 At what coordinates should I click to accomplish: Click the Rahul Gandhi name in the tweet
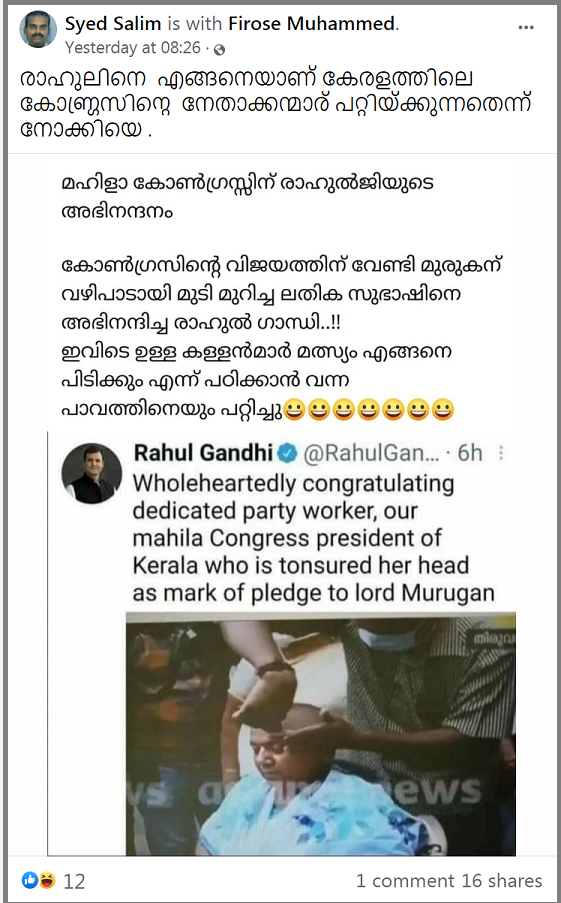click(203, 453)
